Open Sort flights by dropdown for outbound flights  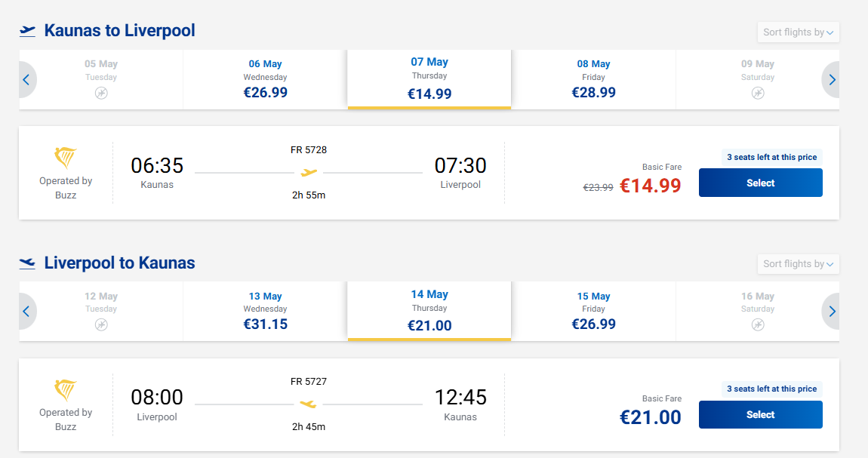[798, 32]
